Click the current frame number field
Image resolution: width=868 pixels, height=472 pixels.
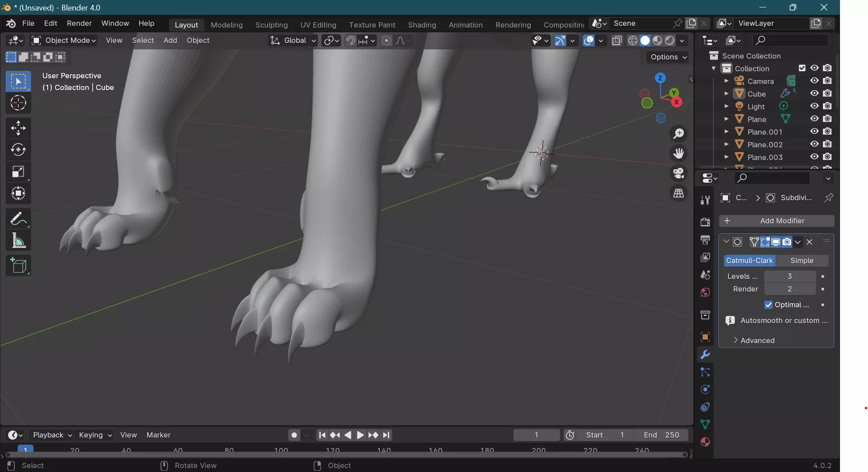pyautogui.click(x=536, y=435)
